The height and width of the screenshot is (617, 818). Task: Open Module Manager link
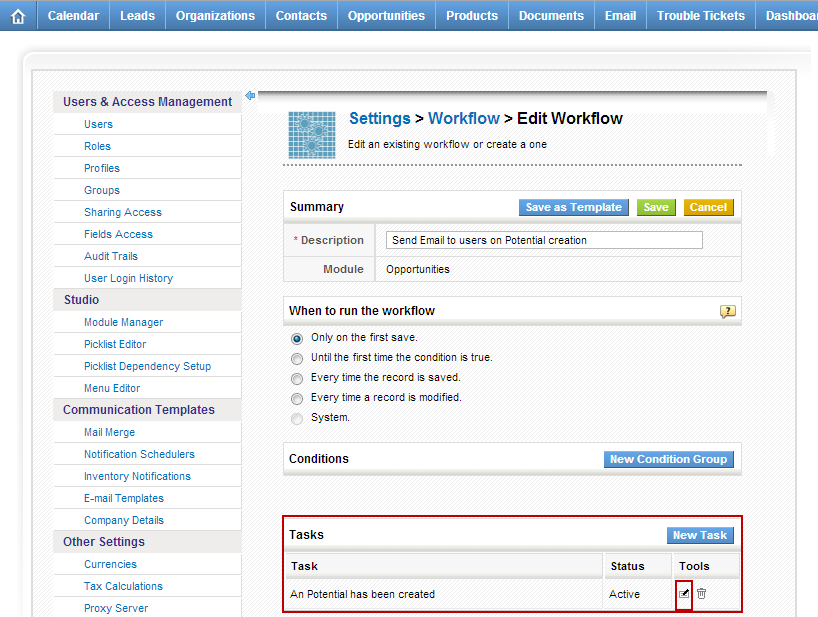[124, 322]
